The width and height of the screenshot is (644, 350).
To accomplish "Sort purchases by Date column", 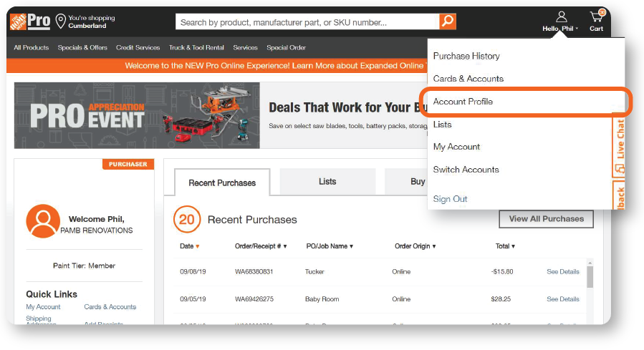I will click(190, 246).
